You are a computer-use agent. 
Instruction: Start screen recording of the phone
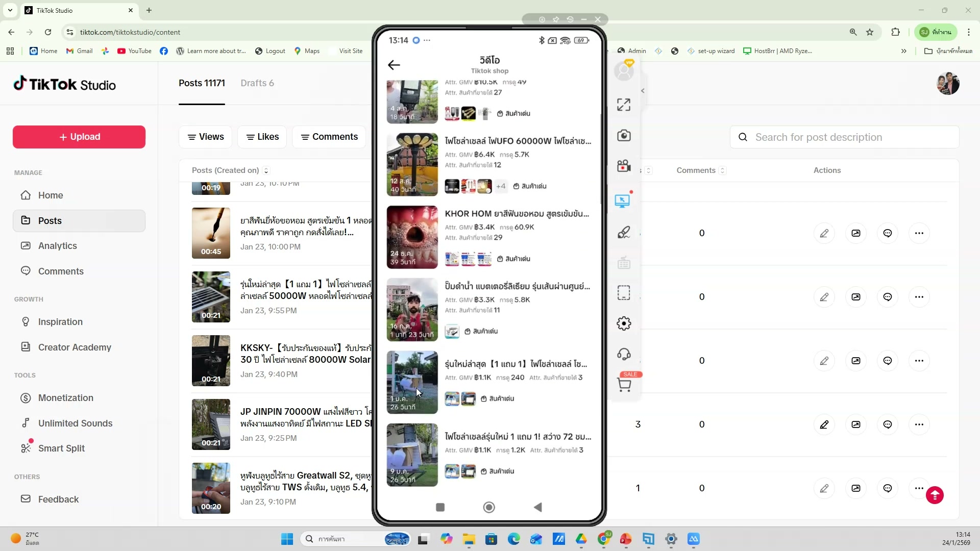624,165
